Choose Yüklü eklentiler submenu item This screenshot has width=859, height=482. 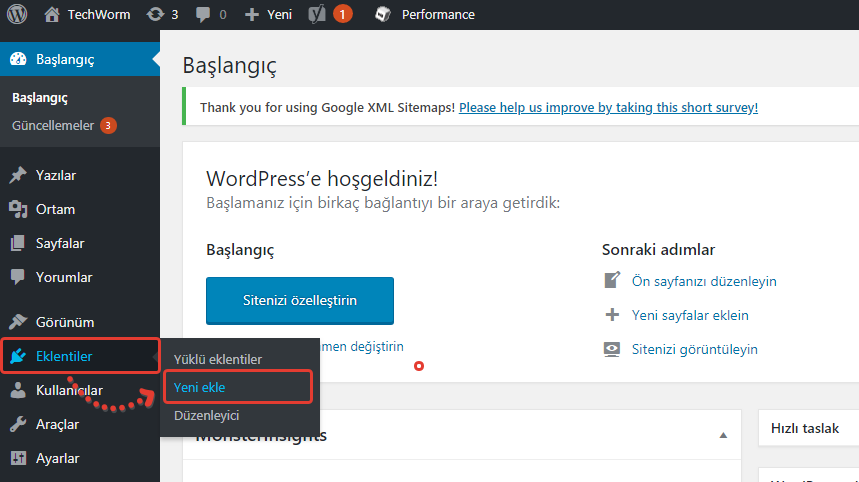[218, 359]
